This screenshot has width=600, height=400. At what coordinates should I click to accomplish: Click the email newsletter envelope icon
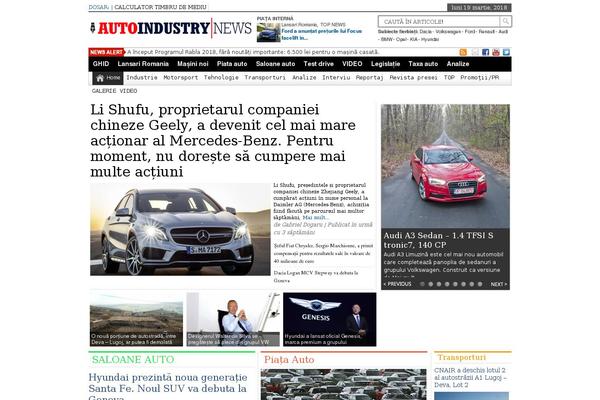(475, 52)
